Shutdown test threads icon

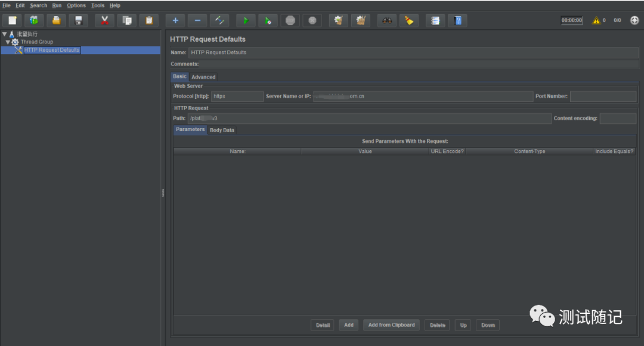click(x=312, y=20)
